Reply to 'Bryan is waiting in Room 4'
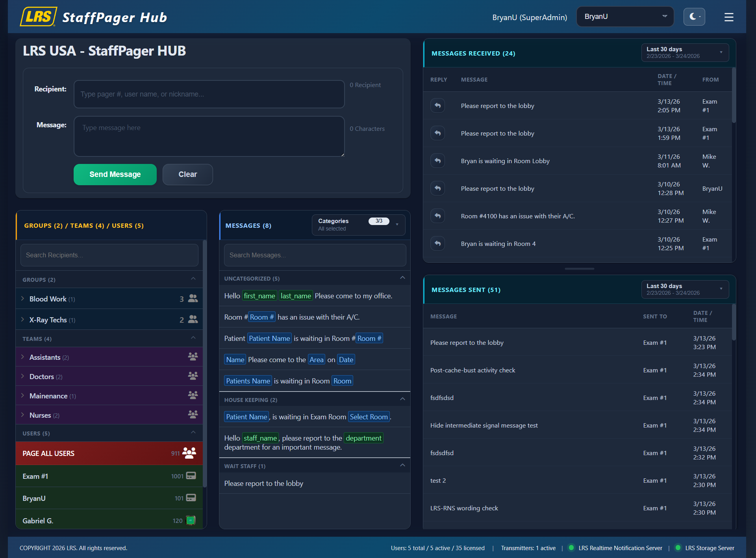This screenshot has height=558, width=756. point(437,243)
